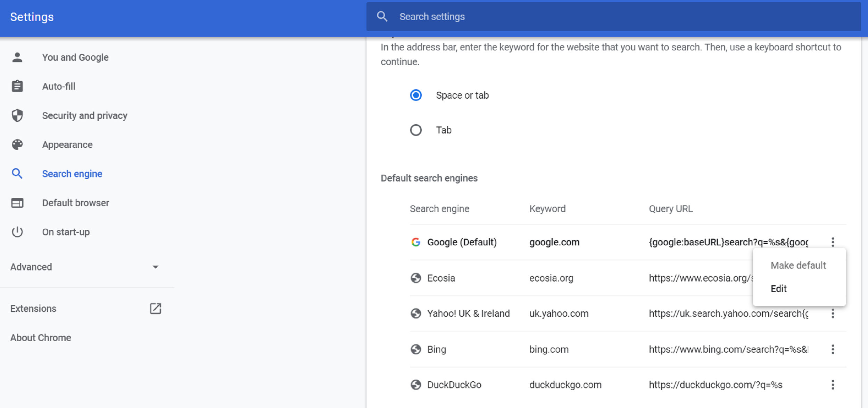The width and height of the screenshot is (868, 408).
Task: Click the Google (Default) more actions button
Action: (x=833, y=242)
